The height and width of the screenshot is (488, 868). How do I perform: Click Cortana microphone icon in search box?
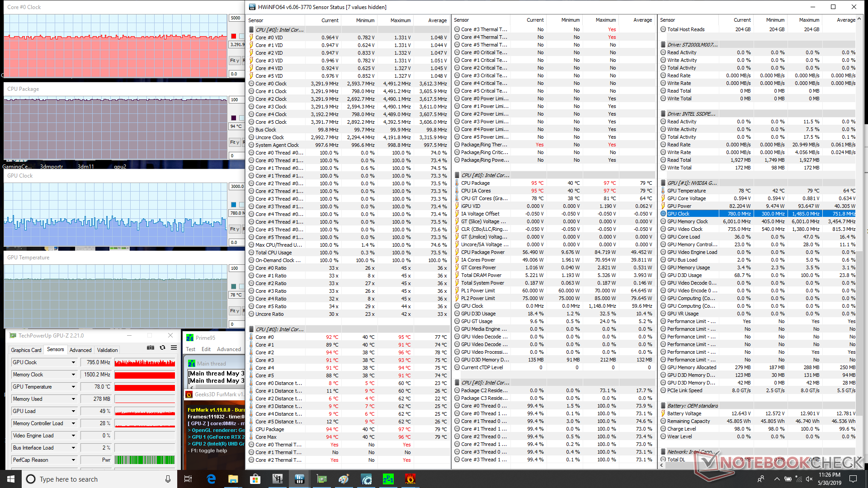168,479
